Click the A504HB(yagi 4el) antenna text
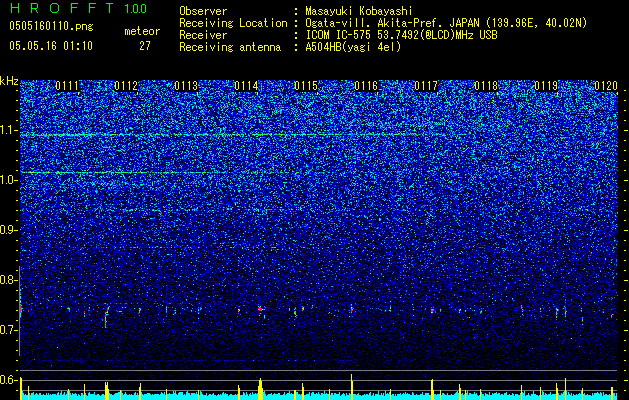The height and width of the screenshot is (400, 629). (x=353, y=47)
